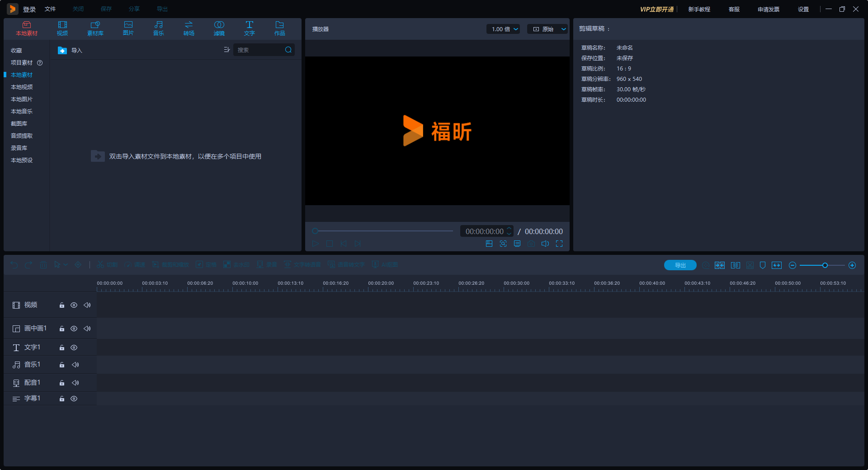
Task: Click the blue 导出 export button
Action: pyautogui.click(x=680, y=265)
